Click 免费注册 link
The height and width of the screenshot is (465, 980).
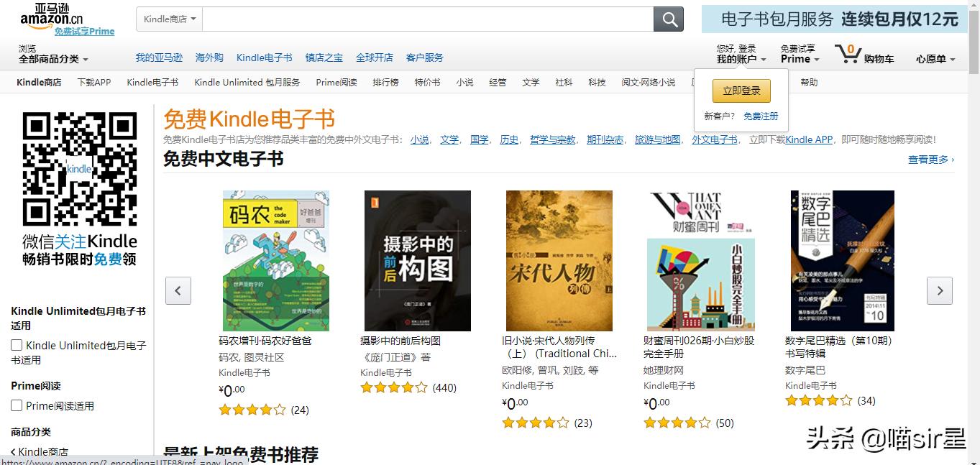pos(761,116)
